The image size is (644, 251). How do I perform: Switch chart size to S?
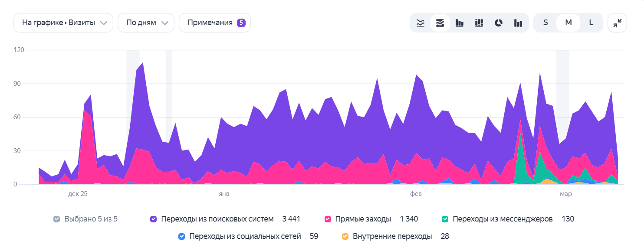545,23
